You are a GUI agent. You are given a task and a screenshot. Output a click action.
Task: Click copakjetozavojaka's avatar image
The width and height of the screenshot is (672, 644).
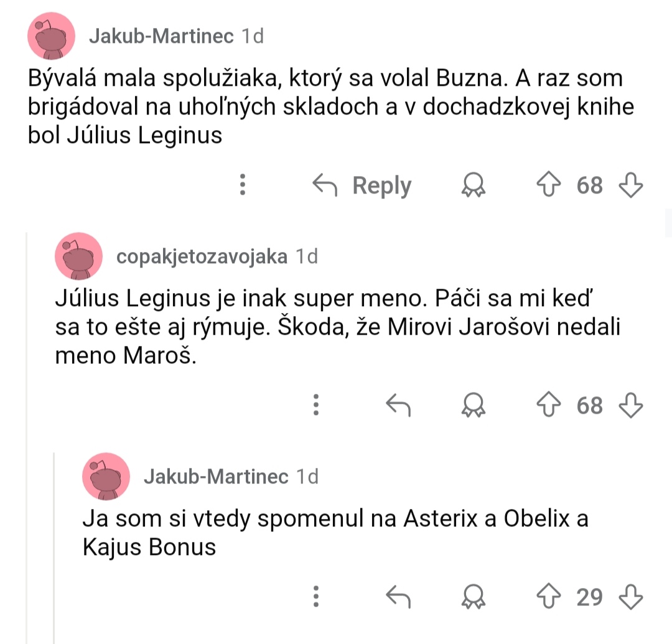[x=78, y=256]
